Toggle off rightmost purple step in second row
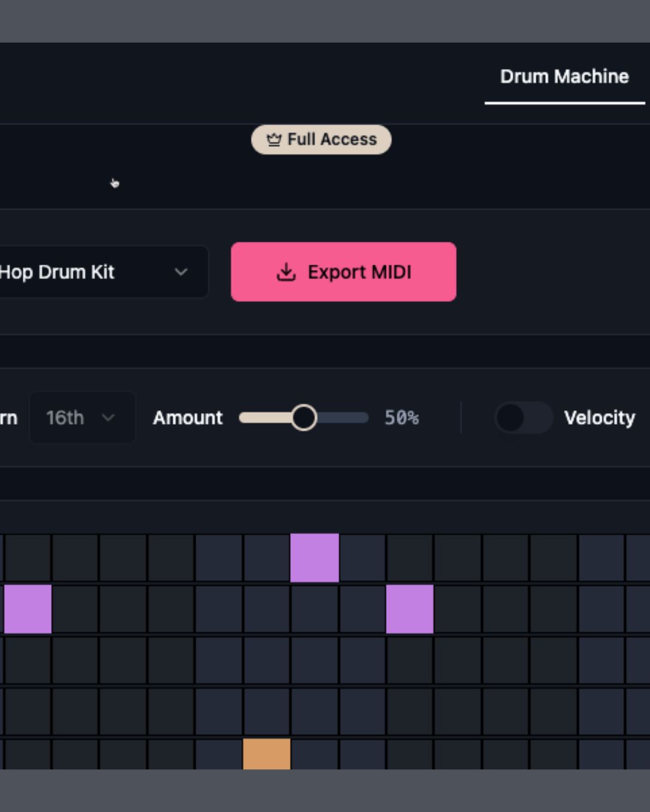650x812 pixels. [409, 609]
